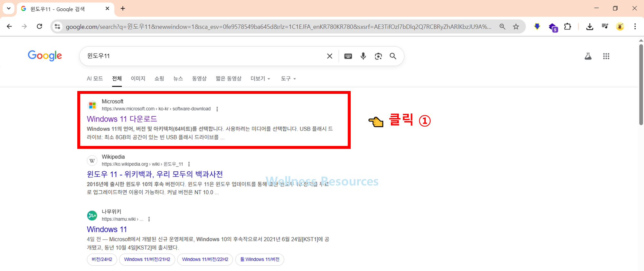This screenshot has width=644, height=271.
Task: Open more options for Microsoft result
Action: (x=217, y=109)
